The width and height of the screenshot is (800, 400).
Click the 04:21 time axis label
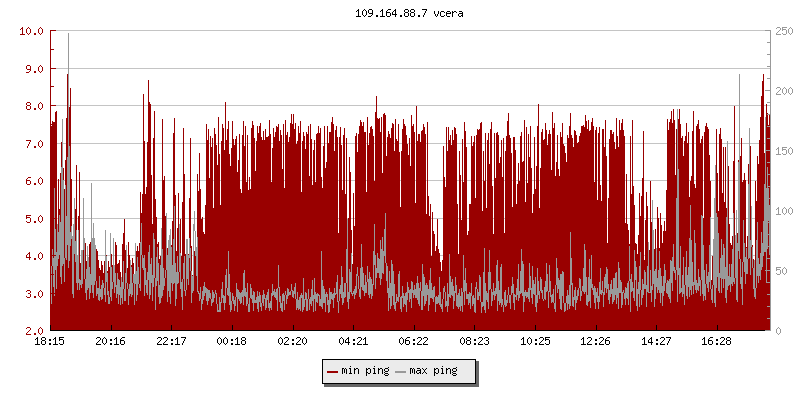[353, 341]
